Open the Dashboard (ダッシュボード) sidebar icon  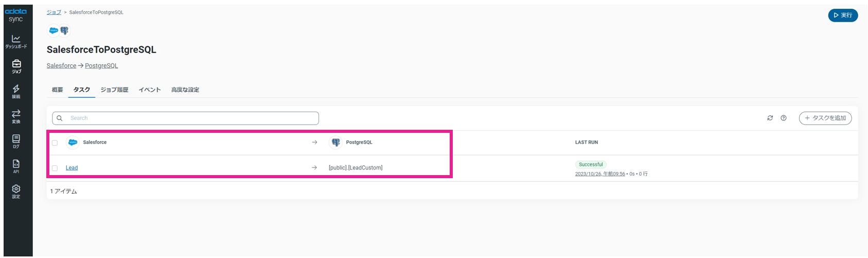(16, 41)
